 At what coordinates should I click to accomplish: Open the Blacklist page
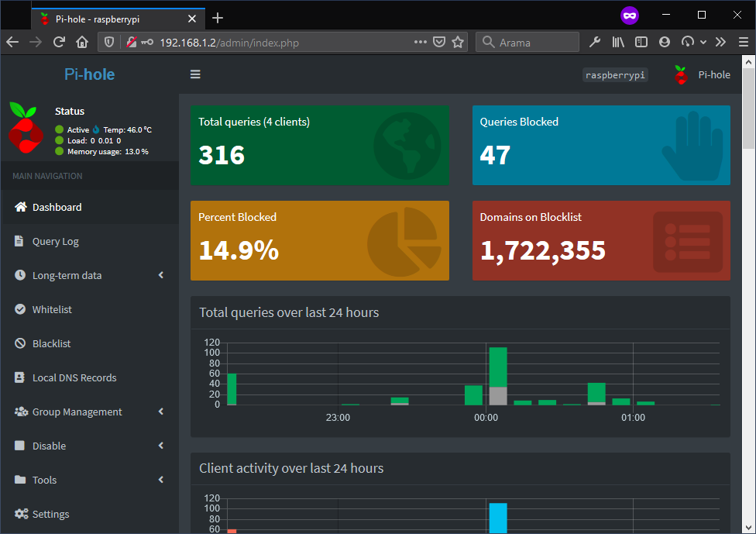pos(90,343)
